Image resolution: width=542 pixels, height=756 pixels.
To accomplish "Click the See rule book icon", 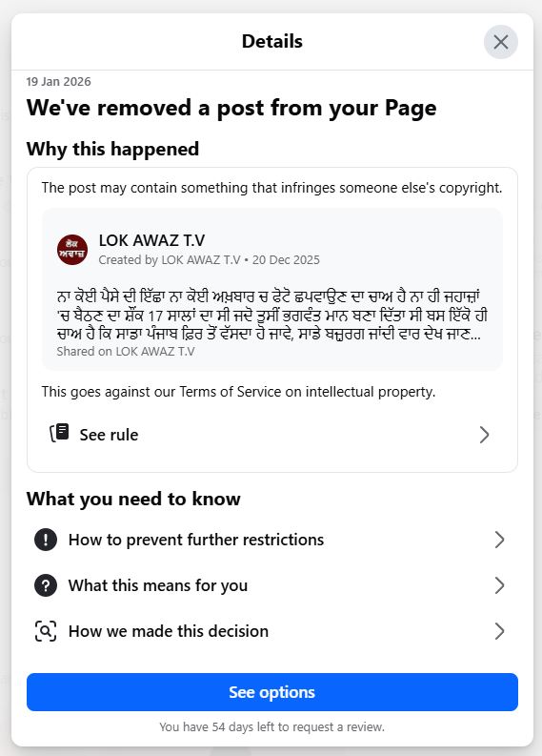I will click(60, 433).
